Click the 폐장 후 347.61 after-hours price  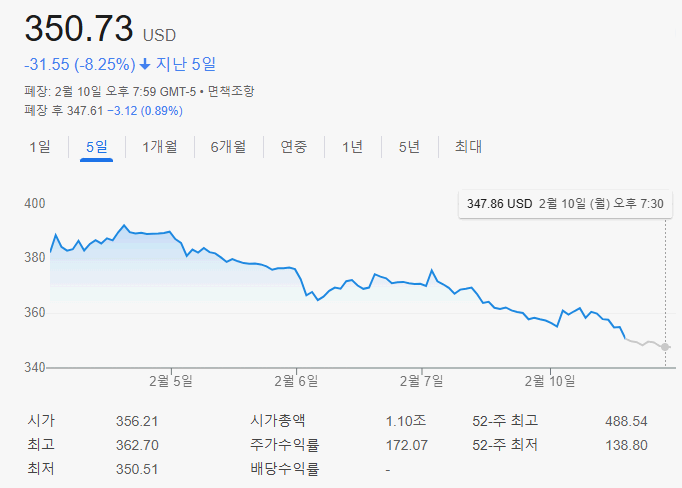[64, 110]
